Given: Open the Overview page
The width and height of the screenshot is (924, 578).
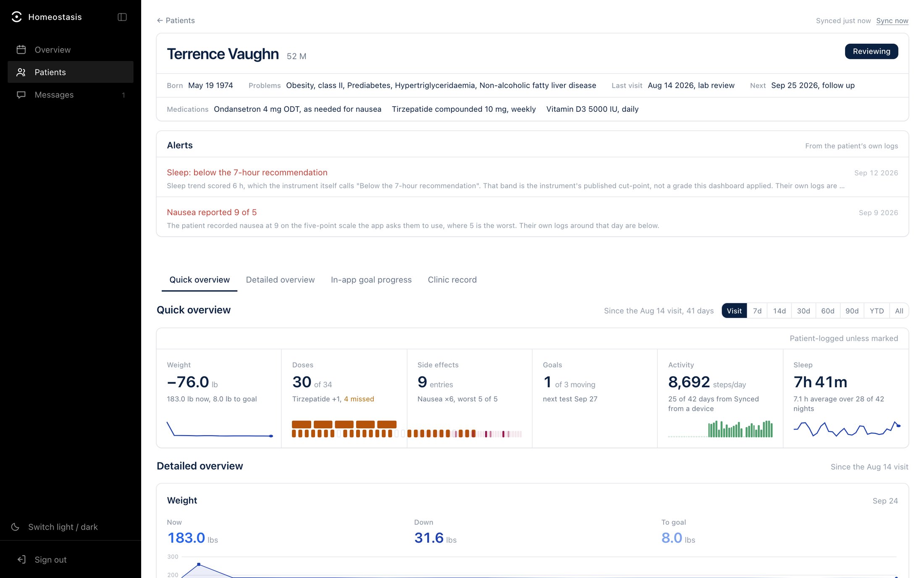Looking at the screenshot, I should click(71, 50).
